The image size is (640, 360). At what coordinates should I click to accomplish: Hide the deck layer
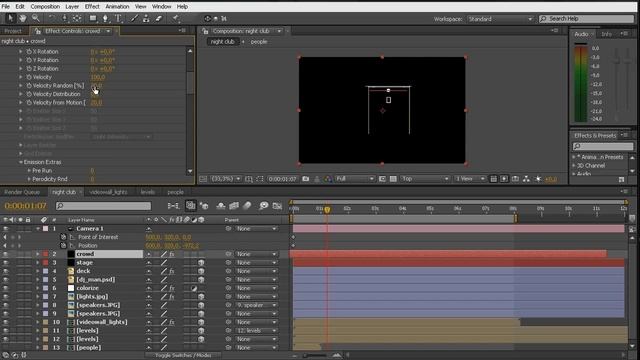coord(6,271)
